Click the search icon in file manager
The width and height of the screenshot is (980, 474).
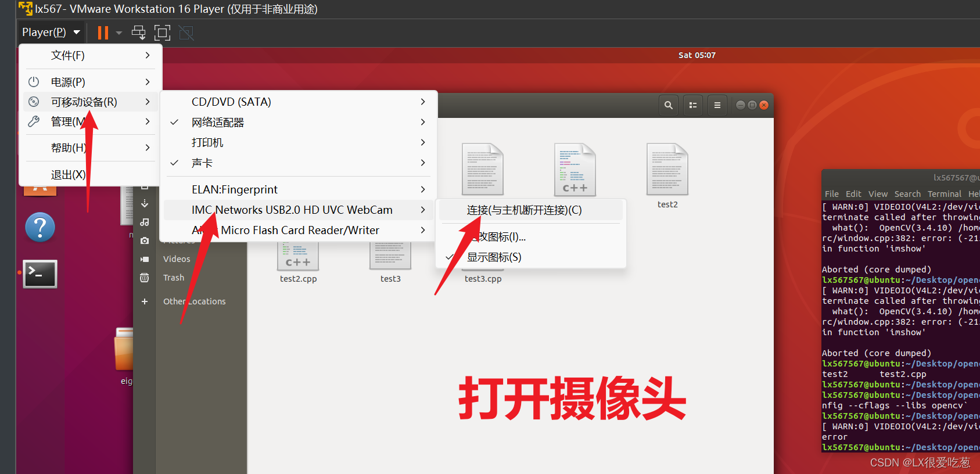click(x=669, y=105)
